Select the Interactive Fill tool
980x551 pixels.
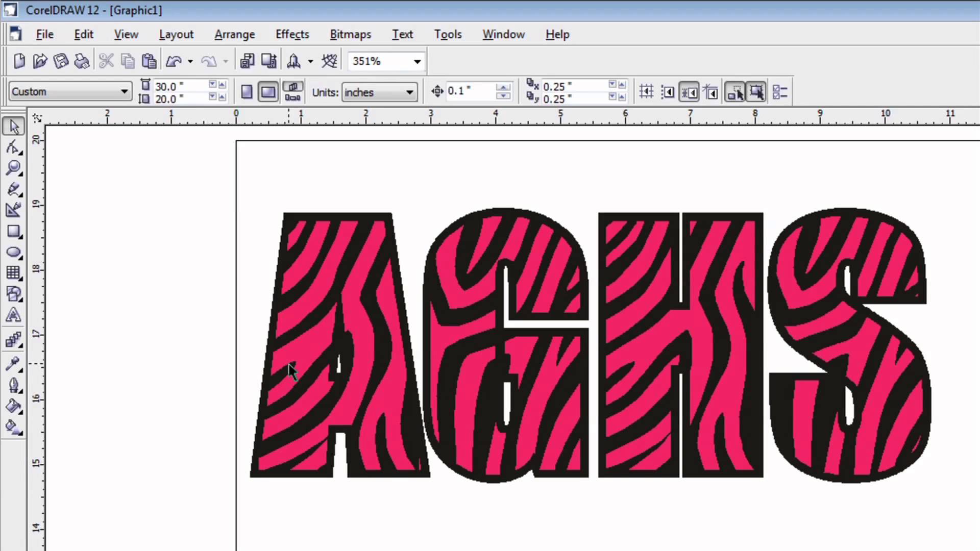tap(14, 427)
